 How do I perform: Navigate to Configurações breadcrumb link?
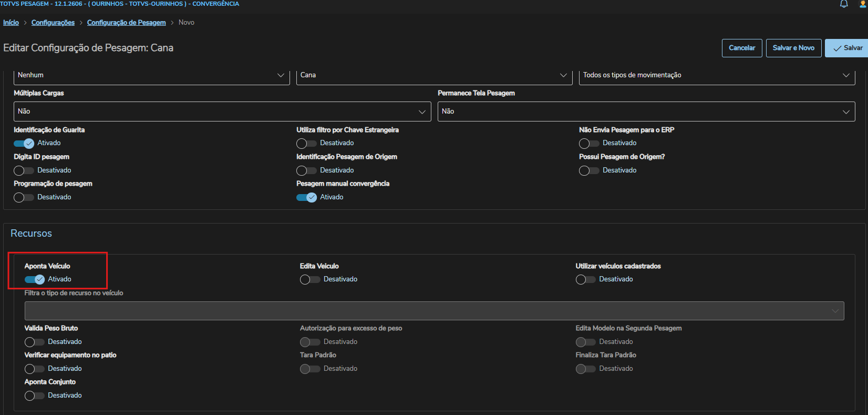click(x=53, y=23)
